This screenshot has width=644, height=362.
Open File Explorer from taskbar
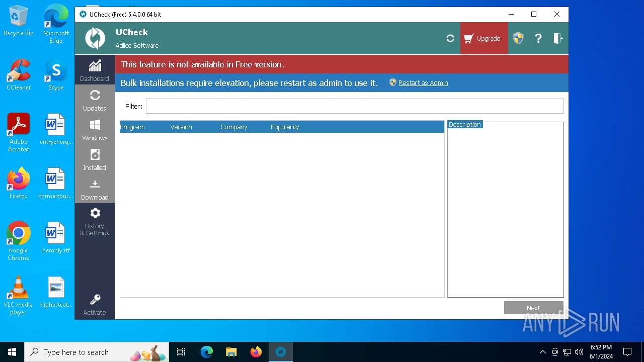pyautogui.click(x=231, y=352)
